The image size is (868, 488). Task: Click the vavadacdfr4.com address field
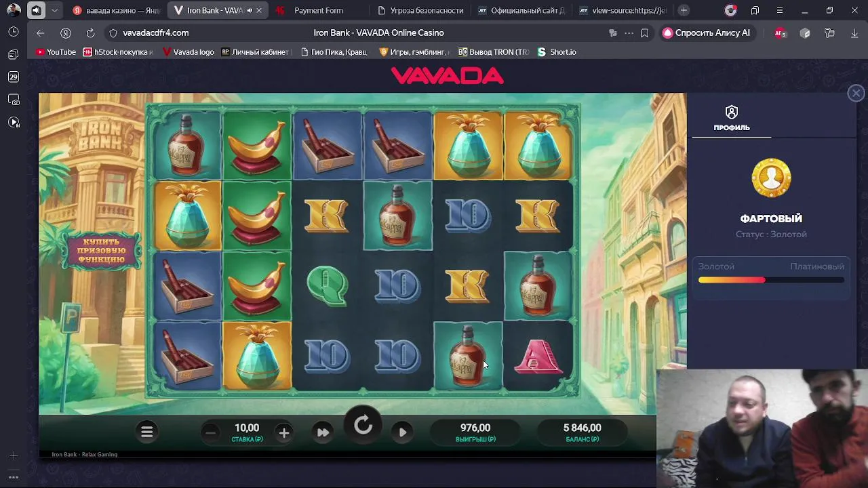click(156, 33)
